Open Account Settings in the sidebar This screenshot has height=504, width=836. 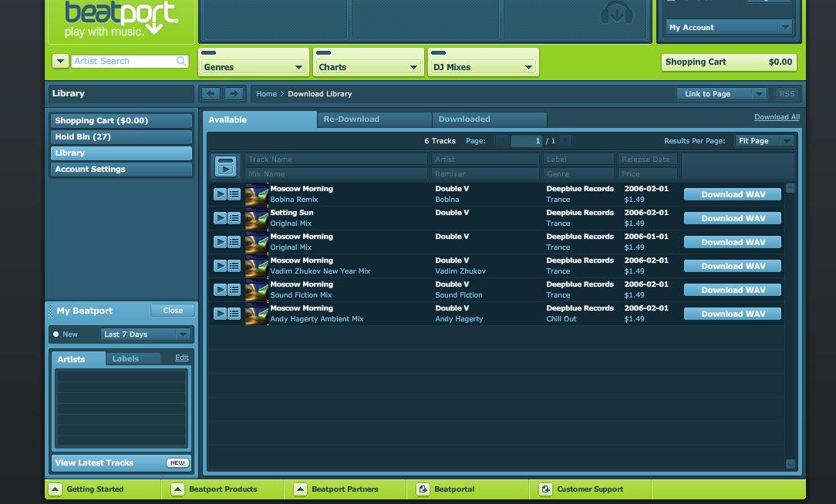coord(121,169)
